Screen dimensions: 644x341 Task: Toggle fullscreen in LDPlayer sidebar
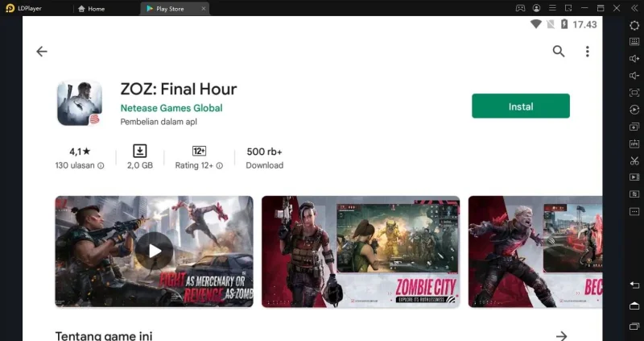[x=634, y=93]
